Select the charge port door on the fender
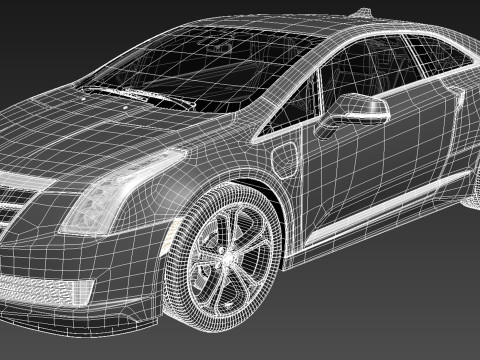Image resolution: width=480 pixels, height=360 pixels. [x=285, y=160]
